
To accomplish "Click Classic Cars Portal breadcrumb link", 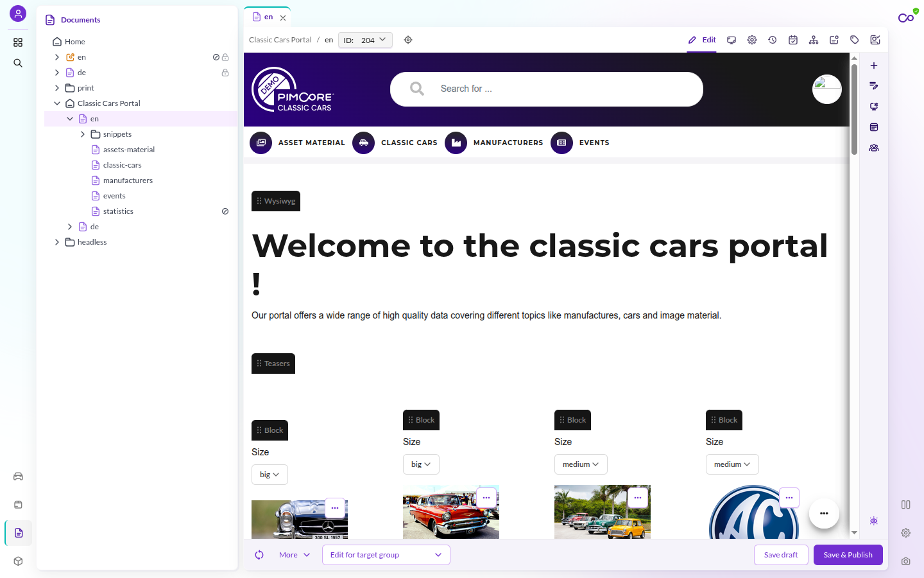I will tap(280, 40).
